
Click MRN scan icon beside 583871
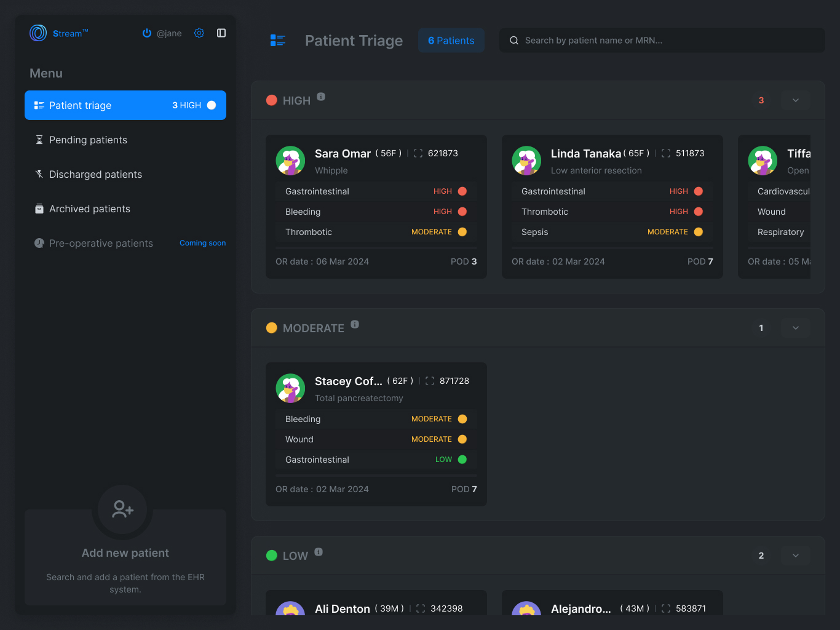pyautogui.click(x=666, y=608)
